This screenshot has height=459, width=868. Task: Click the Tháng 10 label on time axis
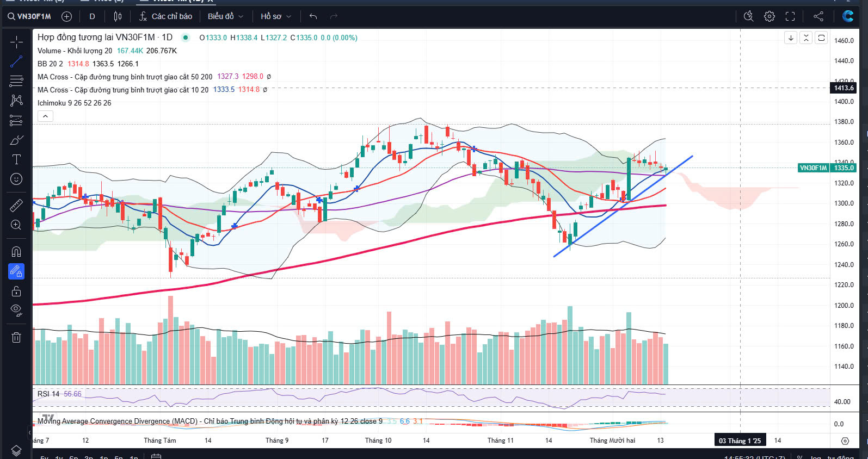point(378,441)
